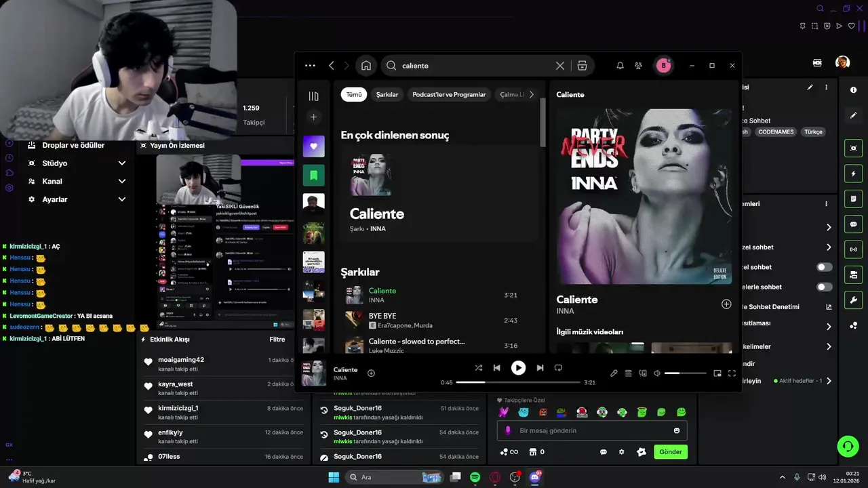Enter Spotify full screen mode
This screenshot has height=488, width=868.
[x=732, y=373]
